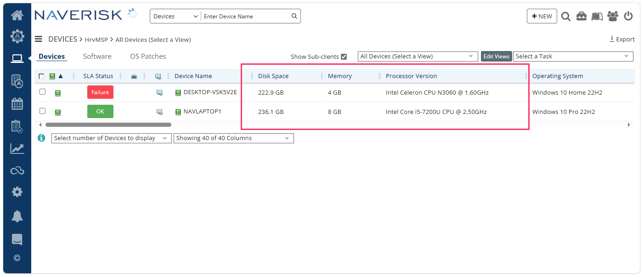Open the chat bubble icon in sidebar
644x277 pixels.
(x=17, y=239)
